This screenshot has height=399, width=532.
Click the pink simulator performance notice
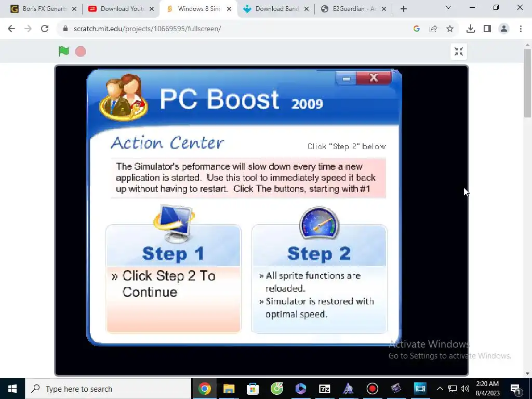click(248, 178)
